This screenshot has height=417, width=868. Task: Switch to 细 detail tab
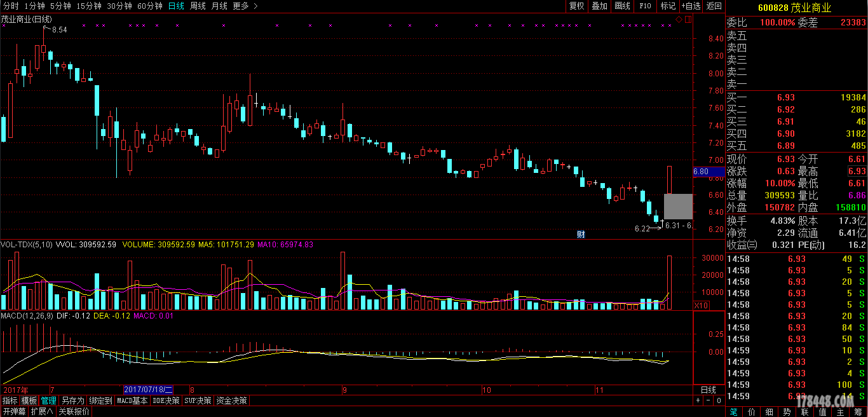(x=770, y=412)
